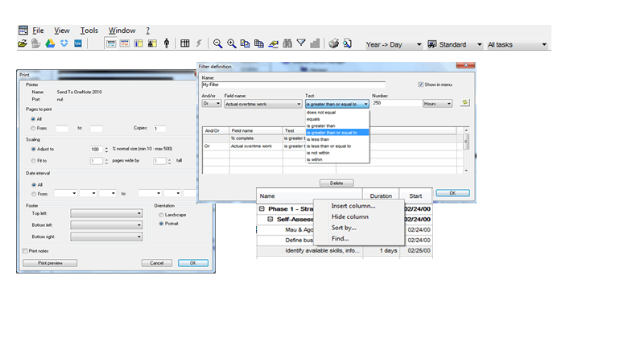Screen dimensions: 644x354
Task: Click the copy picture icon
Action: (x=246, y=43)
